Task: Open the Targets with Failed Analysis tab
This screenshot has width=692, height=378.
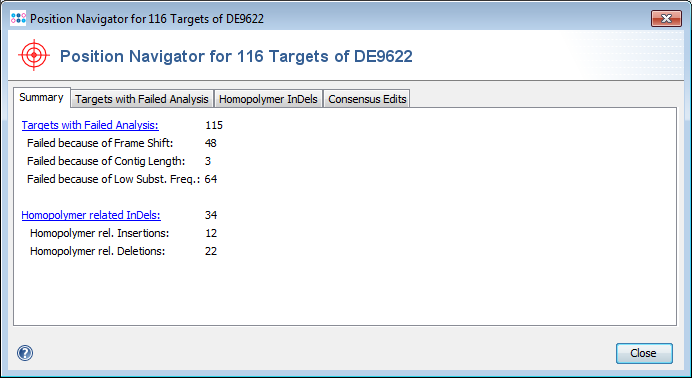Action: [142, 99]
